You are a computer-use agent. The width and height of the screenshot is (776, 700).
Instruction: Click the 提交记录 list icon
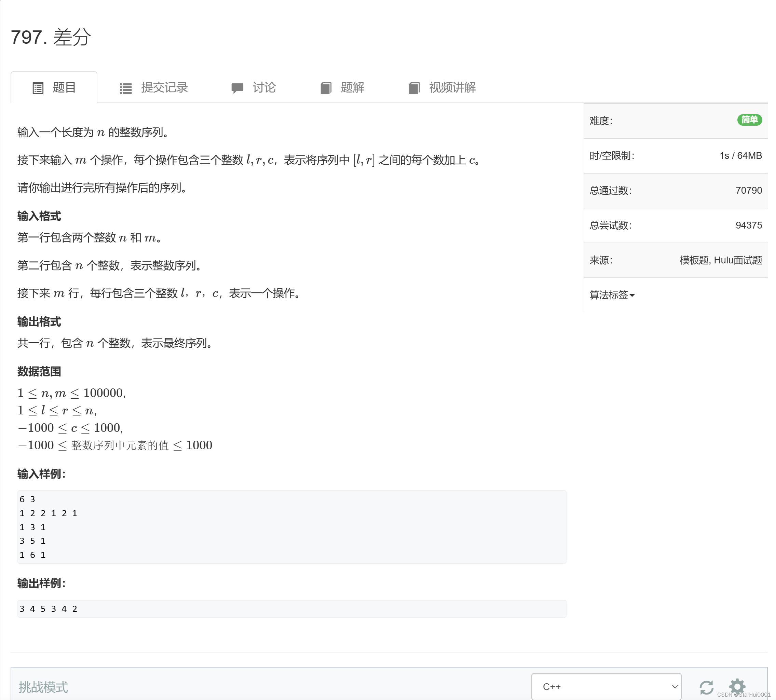pyautogui.click(x=125, y=88)
